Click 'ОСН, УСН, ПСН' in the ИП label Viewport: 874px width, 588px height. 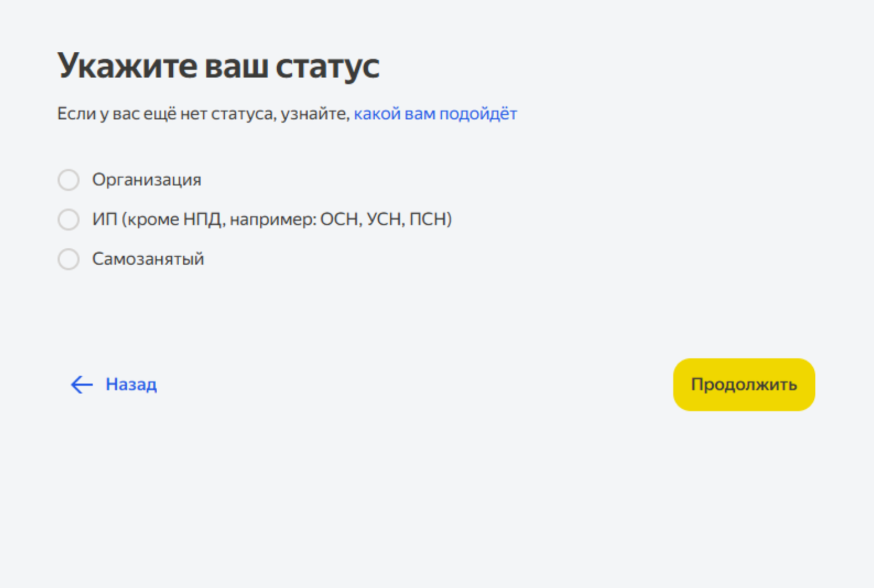386,219
